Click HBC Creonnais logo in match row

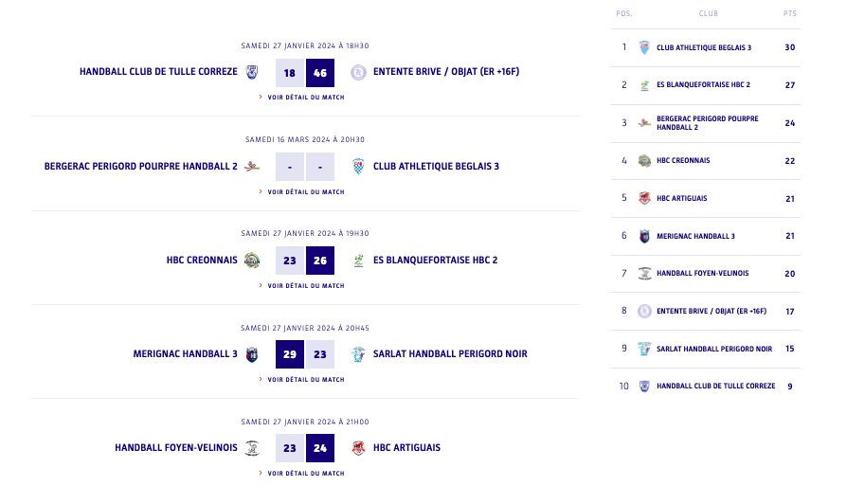252,261
